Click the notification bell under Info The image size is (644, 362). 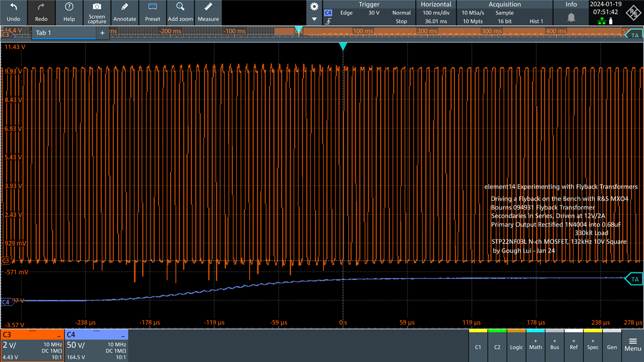(x=571, y=18)
